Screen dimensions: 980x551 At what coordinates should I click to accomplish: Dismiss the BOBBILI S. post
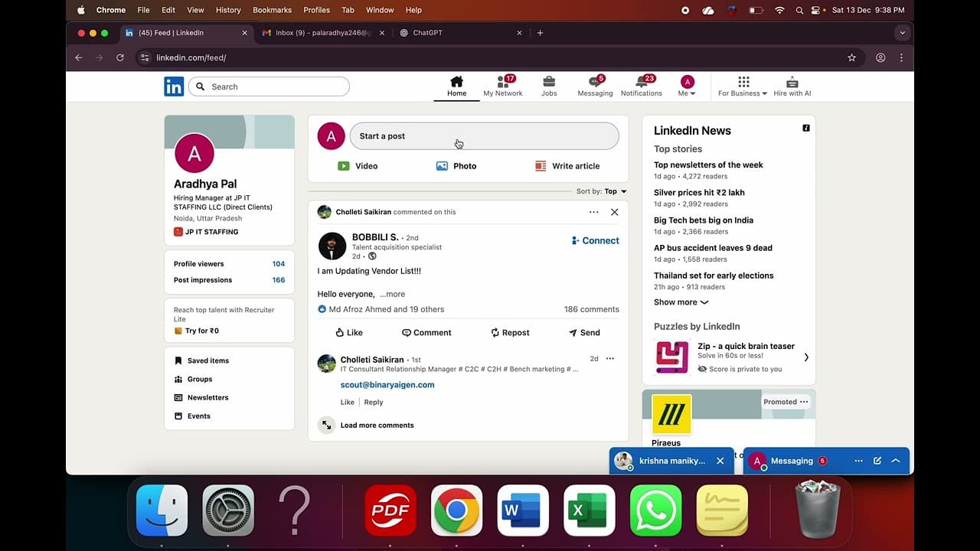[615, 212]
